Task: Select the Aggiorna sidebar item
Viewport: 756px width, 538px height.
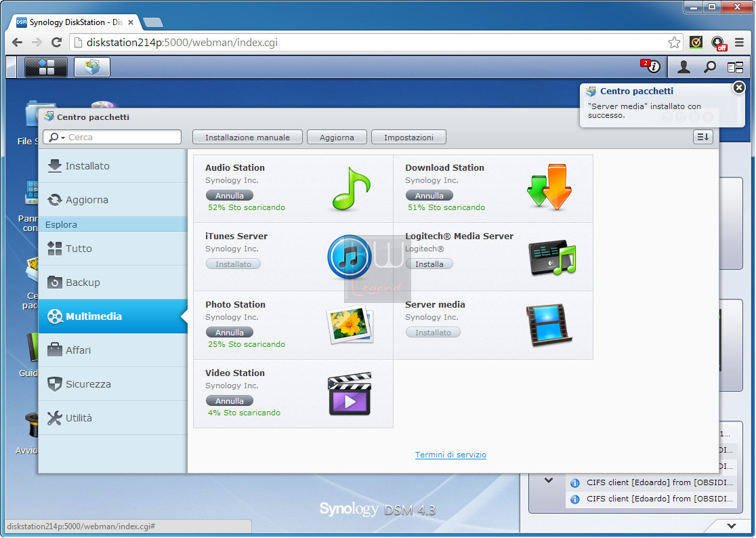Action: click(113, 200)
